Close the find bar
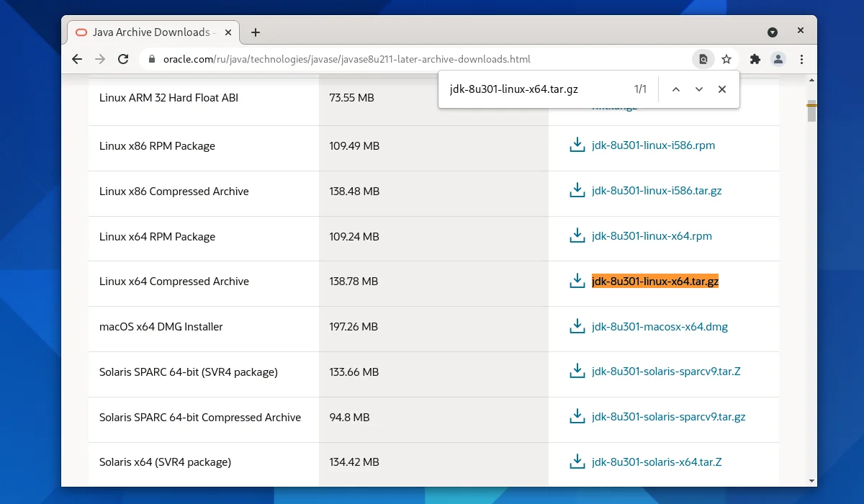Image resolution: width=864 pixels, height=504 pixels. (722, 89)
